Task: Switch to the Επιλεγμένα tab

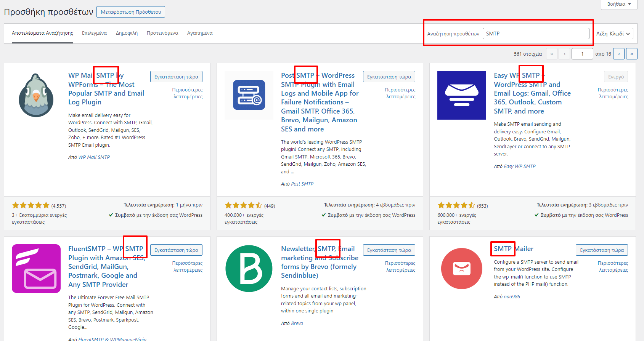Action: (94, 33)
